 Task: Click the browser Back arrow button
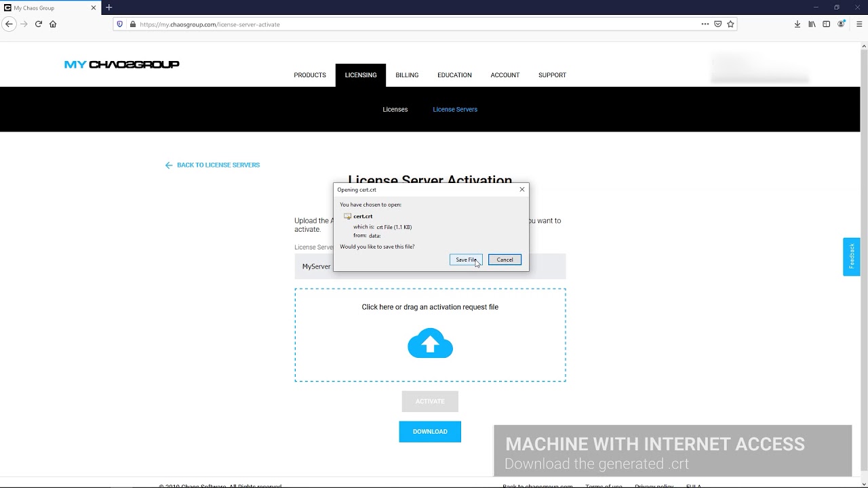pos(9,24)
